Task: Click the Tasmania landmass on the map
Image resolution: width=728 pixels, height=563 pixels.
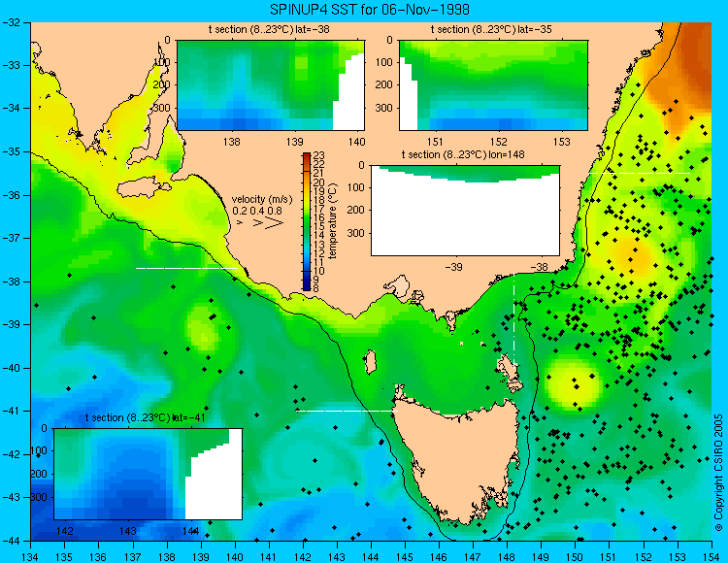Action: point(457,459)
